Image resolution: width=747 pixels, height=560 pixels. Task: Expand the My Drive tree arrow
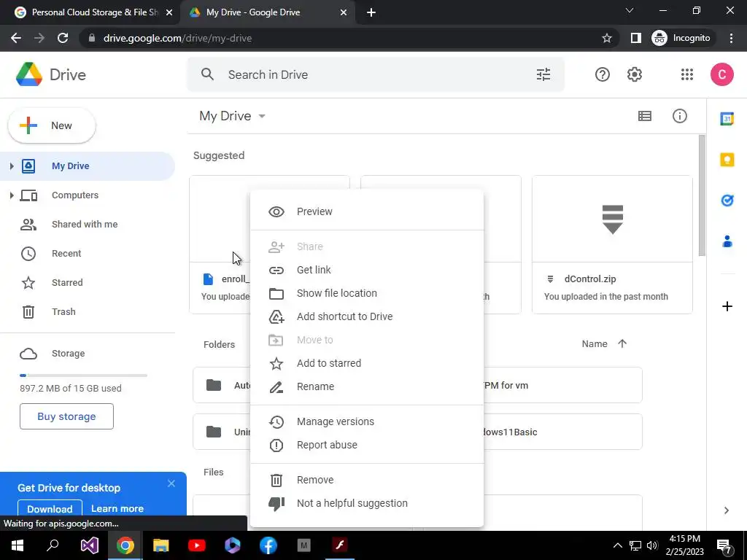pyautogui.click(x=12, y=166)
